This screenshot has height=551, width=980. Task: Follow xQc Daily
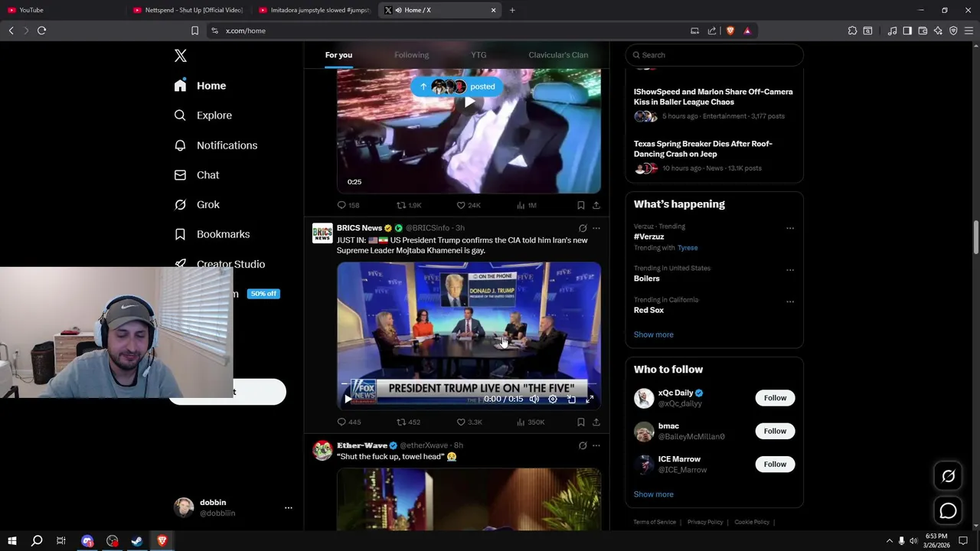(x=775, y=398)
